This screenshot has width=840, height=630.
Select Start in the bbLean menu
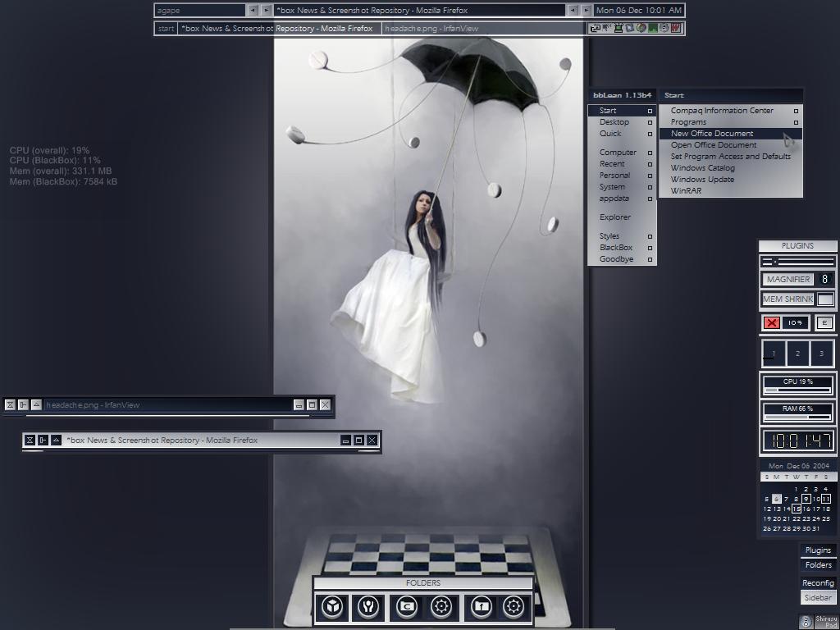click(x=622, y=111)
